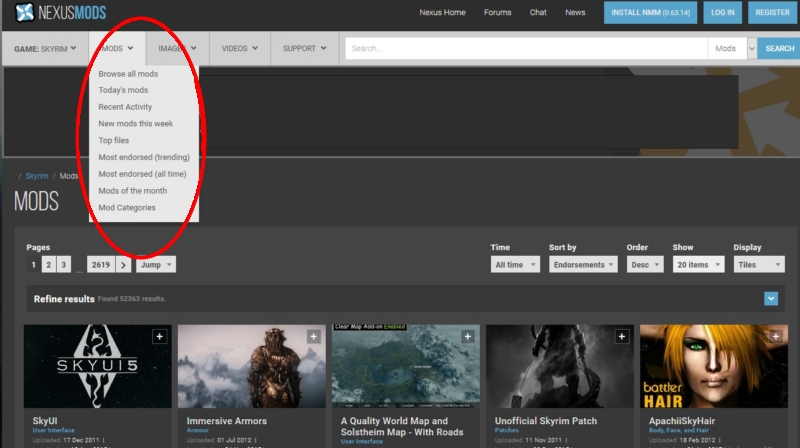Open Immersive Armors thumbnail image
Viewport: 800px width, 448px height.
[x=252, y=366]
